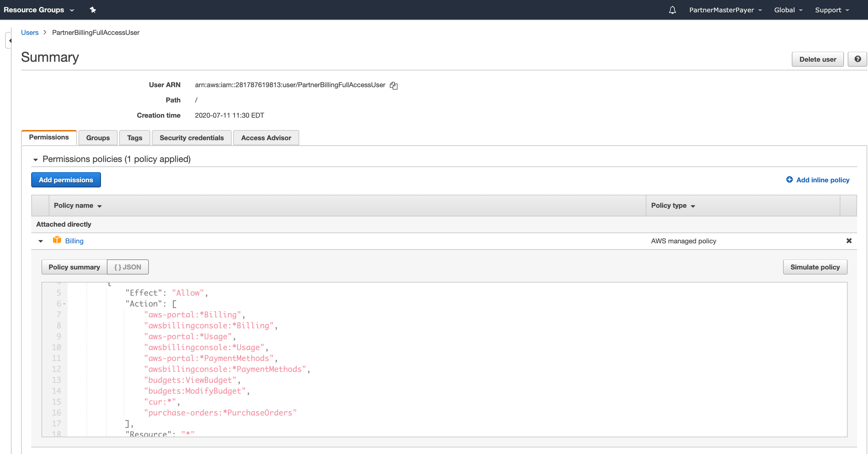
Task: Show the Policy summary view
Action: 74,267
